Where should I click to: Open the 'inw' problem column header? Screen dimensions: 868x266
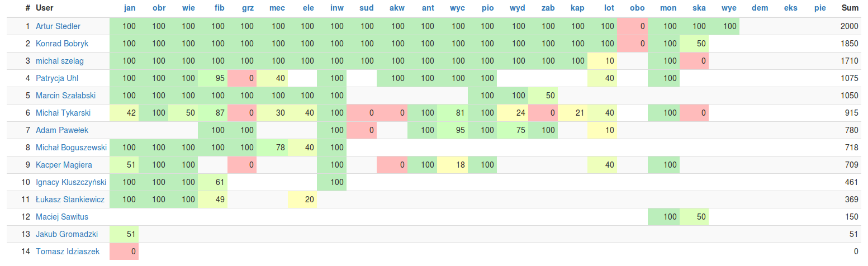(x=337, y=8)
